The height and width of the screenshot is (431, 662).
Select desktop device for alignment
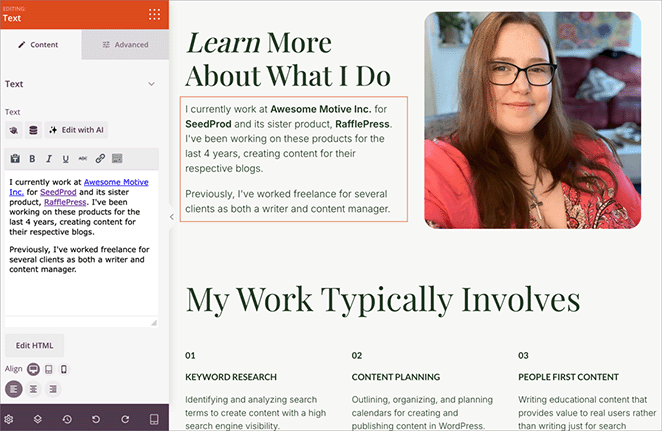tap(33, 369)
